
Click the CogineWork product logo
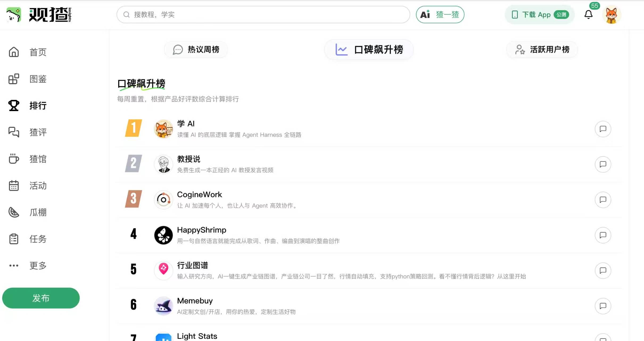(163, 200)
